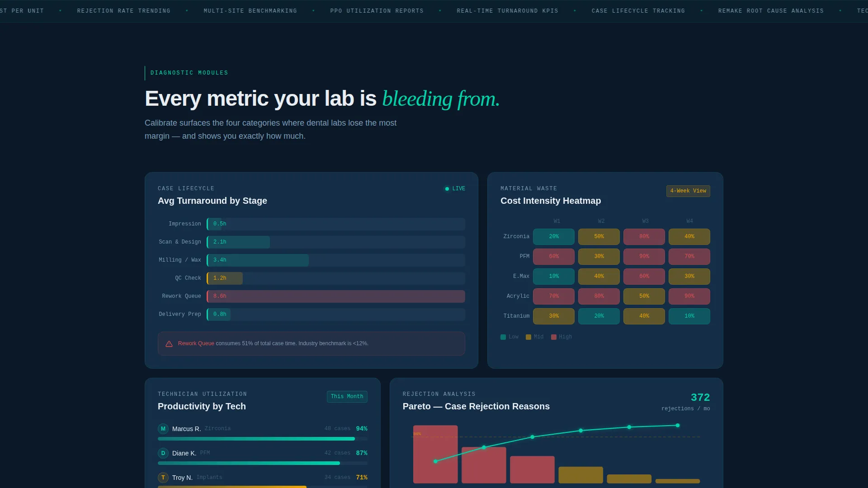Click the green LIVE status dot
The width and height of the screenshot is (868, 488).
(x=447, y=189)
